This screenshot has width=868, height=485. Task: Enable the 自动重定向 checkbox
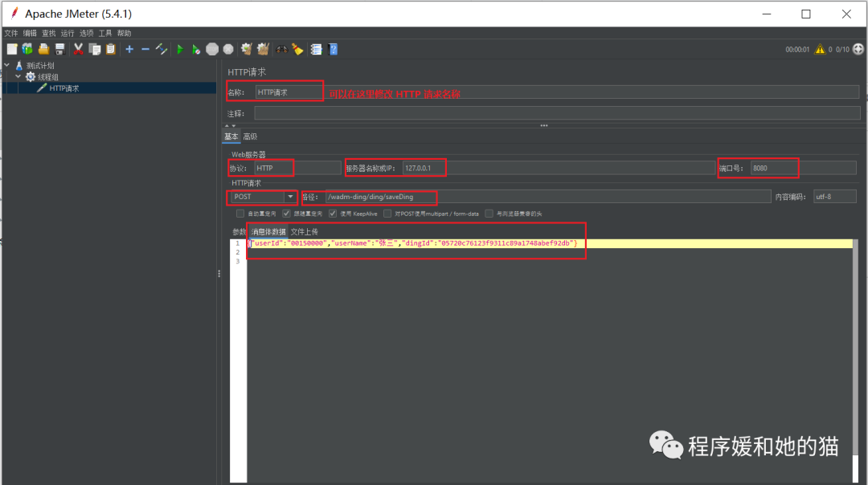(x=240, y=214)
